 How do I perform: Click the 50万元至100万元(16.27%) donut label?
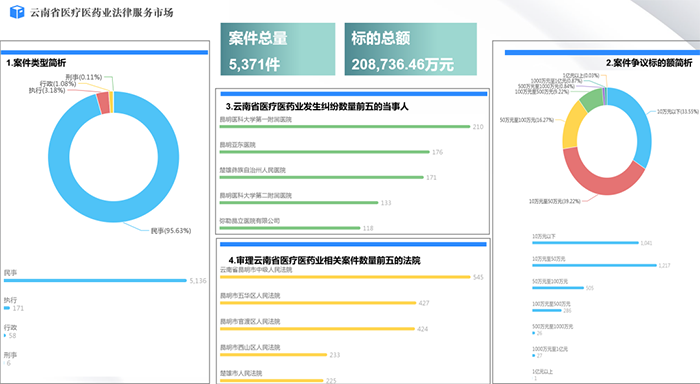point(526,120)
